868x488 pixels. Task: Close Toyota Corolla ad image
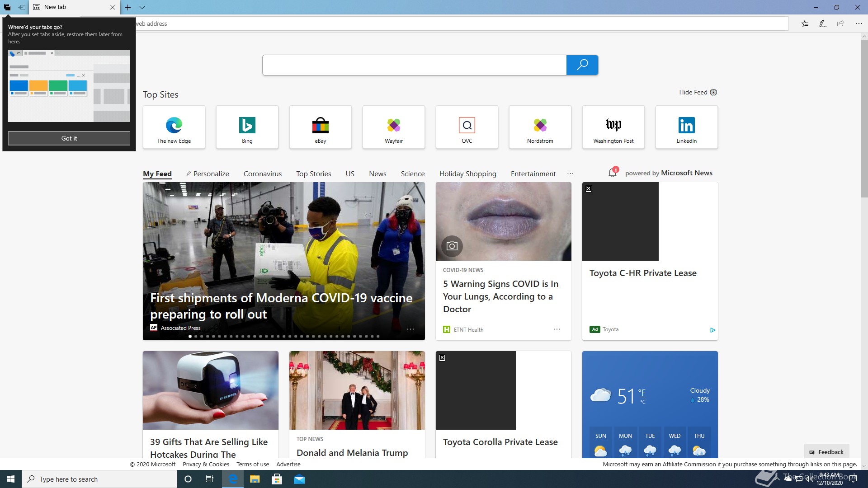click(442, 358)
